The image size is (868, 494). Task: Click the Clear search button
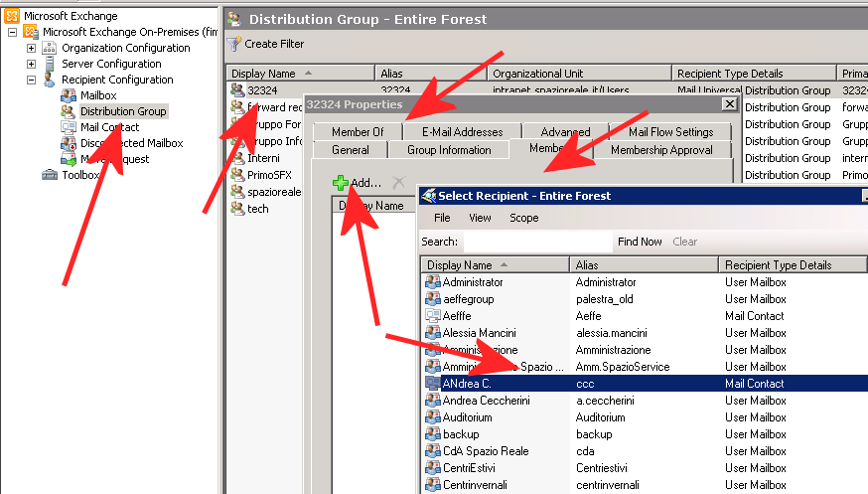click(x=685, y=242)
